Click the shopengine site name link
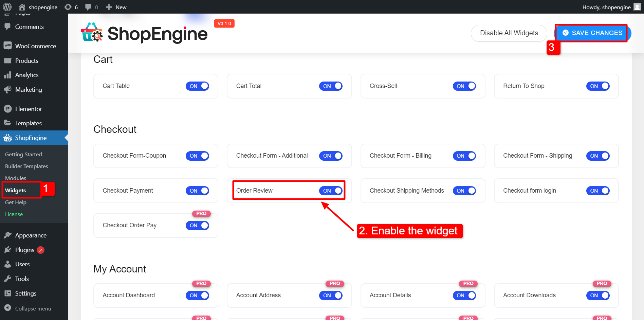 43,7
